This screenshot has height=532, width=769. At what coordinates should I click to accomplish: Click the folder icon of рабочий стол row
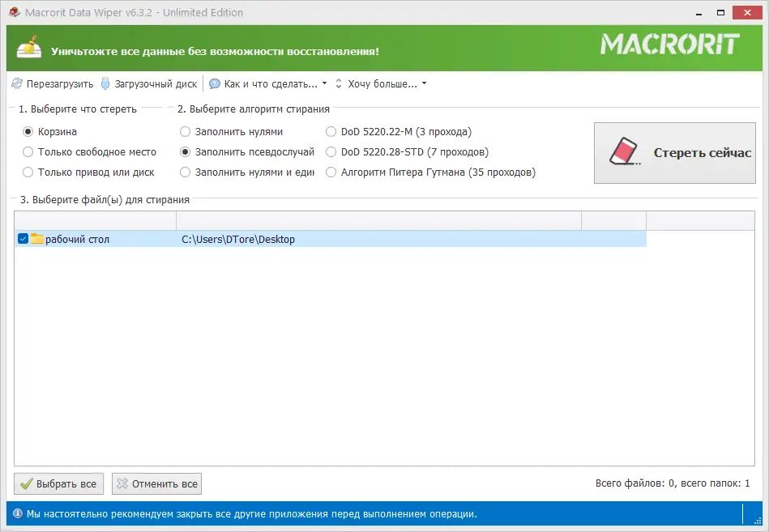(36, 239)
